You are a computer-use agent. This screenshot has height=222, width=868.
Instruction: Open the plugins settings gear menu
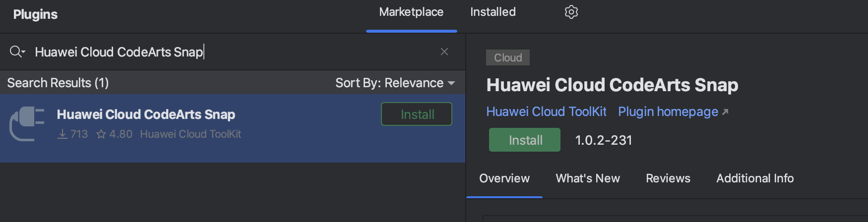[x=571, y=12]
